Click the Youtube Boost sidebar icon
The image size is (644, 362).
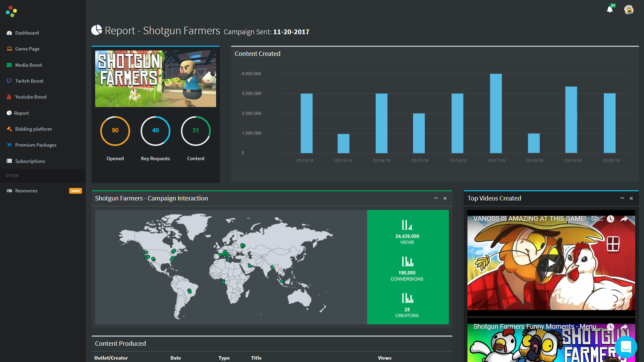9,97
